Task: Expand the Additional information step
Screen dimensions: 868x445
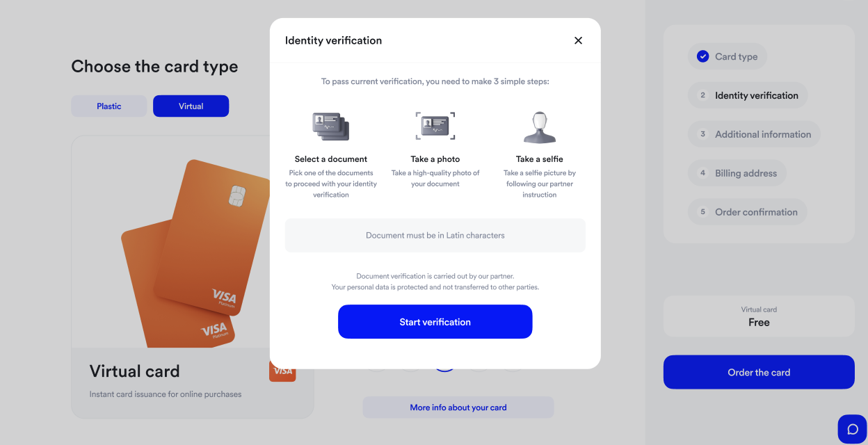Action: coord(754,134)
